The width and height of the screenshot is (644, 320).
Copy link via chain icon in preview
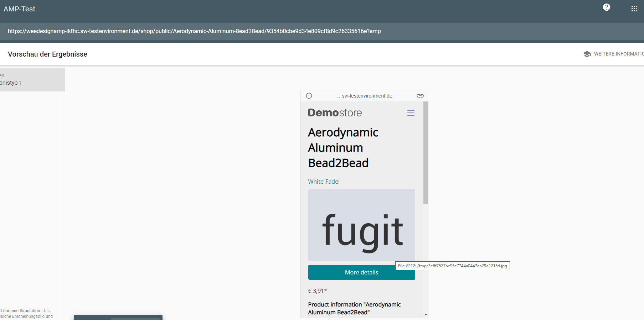coord(420,96)
